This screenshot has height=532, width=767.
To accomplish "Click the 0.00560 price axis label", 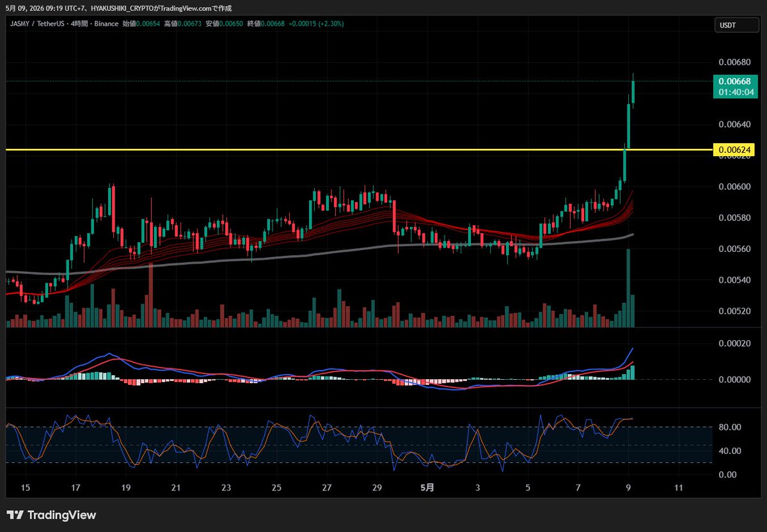I will click(x=734, y=249).
